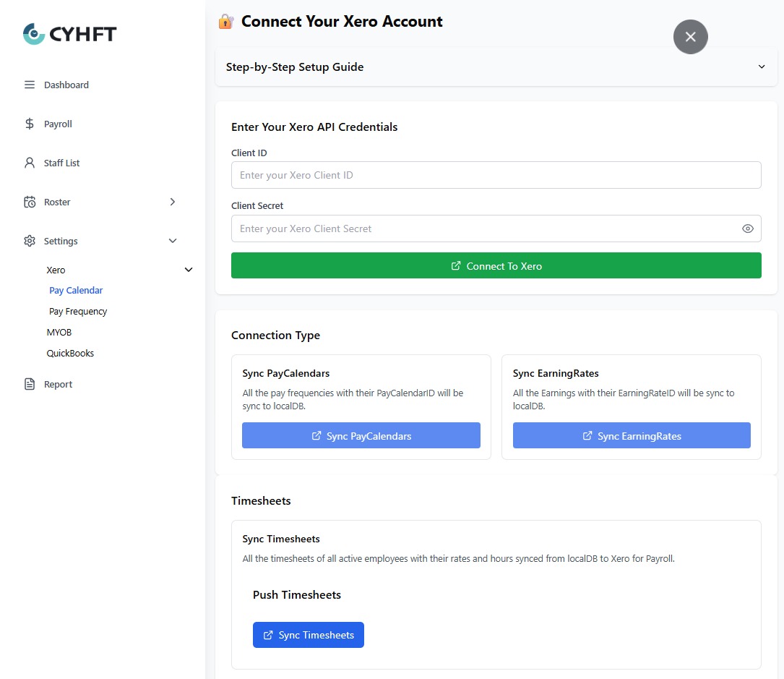Toggle Client Secret visibility eye icon

point(747,229)
